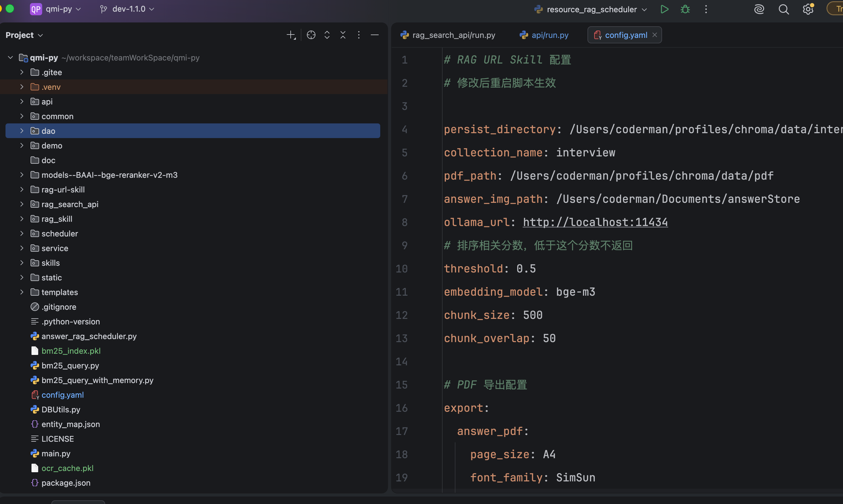Collapse the qmi-py root folder

pyautogui.click(x=10, y=58)
